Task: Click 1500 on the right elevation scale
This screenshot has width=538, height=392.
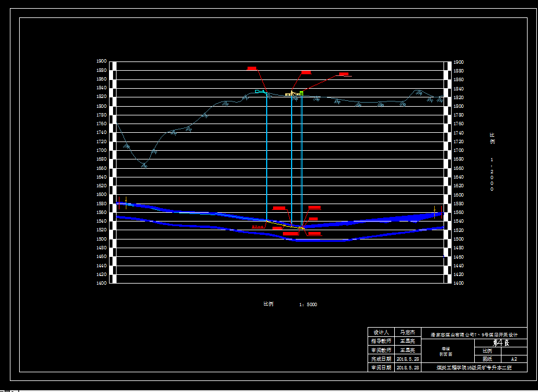Action: tap(459, 239)
